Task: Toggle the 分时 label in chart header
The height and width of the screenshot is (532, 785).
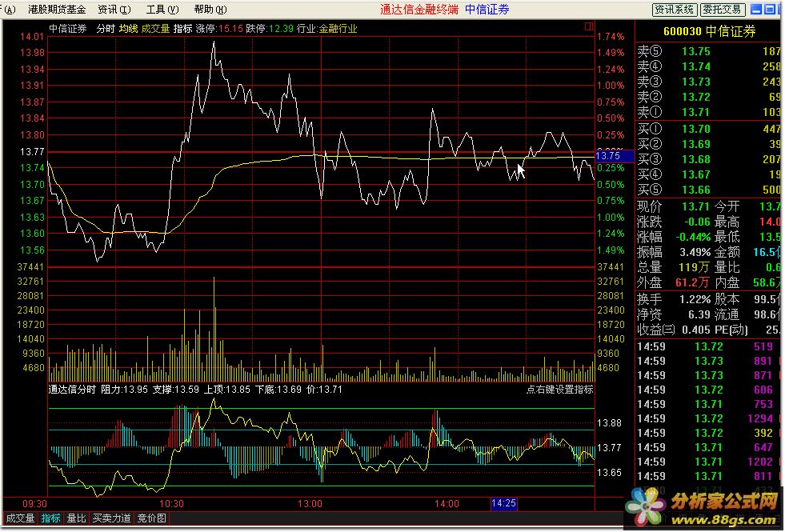Action: tap(106, 29)
